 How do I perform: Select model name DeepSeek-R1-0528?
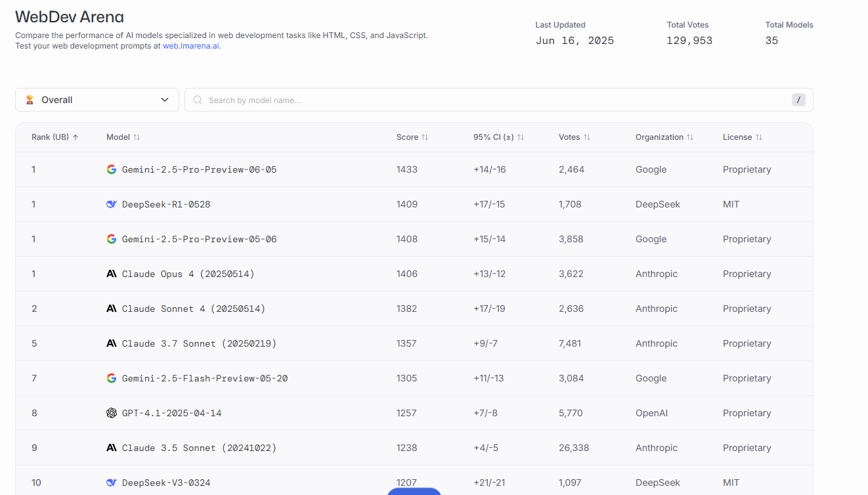coord(166,204)
